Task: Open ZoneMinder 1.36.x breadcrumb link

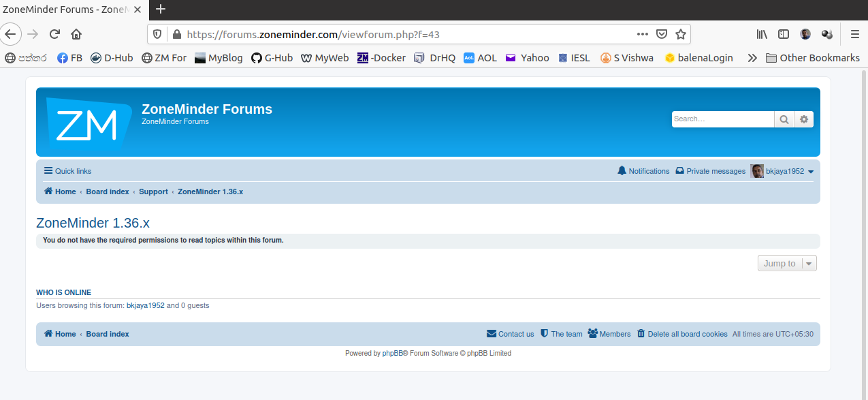Action: click(210, 191)
